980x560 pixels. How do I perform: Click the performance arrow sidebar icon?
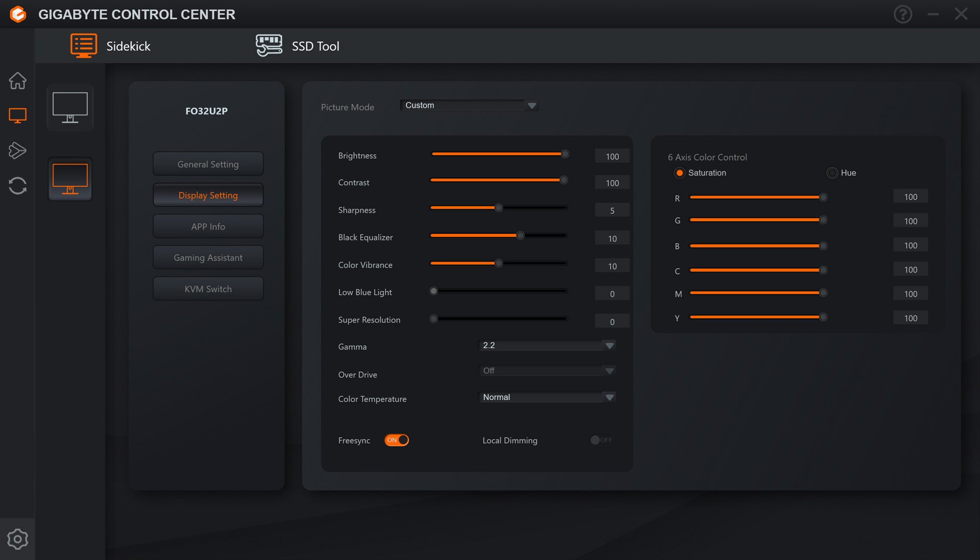click(17, 150)
